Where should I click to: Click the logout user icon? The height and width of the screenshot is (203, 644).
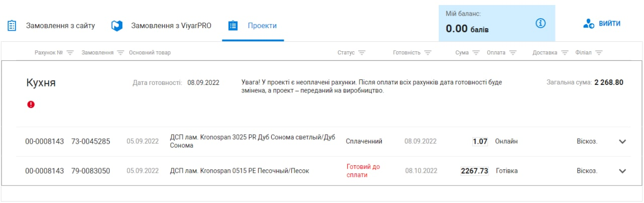click(x=588, y=24)
